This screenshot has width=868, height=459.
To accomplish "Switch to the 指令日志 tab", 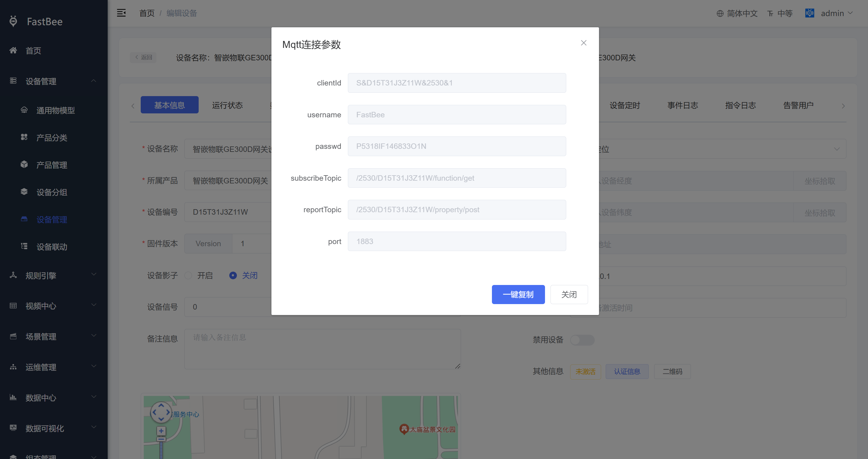I will [741, 105].
